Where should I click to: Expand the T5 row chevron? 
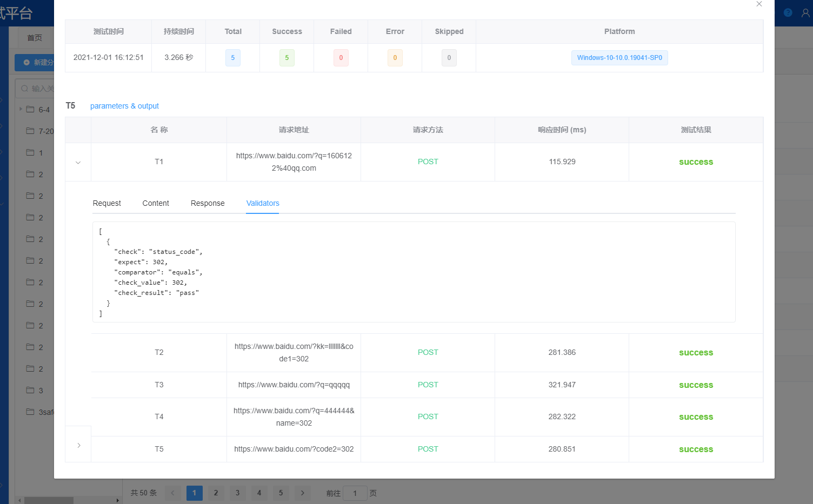tap(79, 446)
